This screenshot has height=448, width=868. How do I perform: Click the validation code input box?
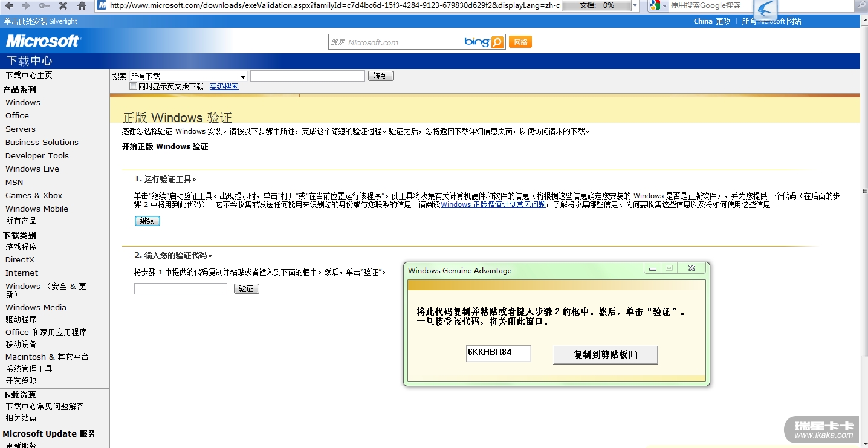coord(181,289)
